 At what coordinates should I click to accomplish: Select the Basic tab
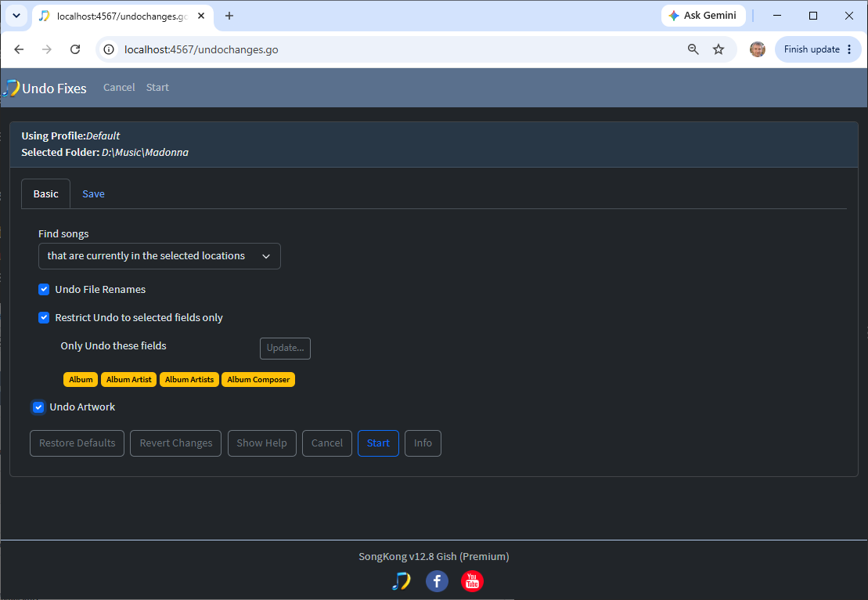(x=45, y=194)
